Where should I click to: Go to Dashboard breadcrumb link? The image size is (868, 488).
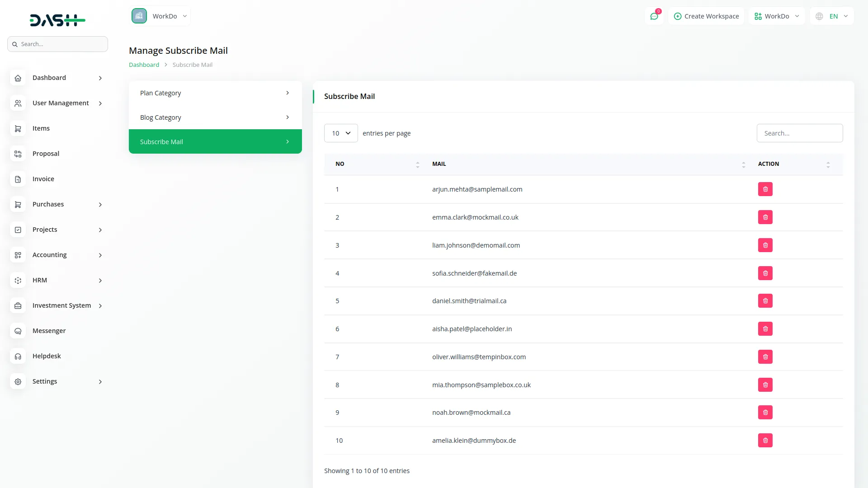[x=144, y=65]
